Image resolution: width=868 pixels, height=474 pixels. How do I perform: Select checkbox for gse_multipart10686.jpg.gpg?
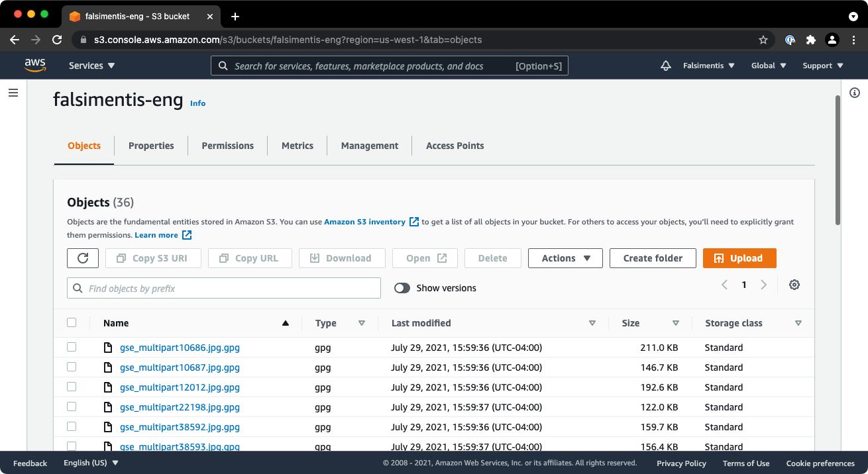tap(72, 348)
